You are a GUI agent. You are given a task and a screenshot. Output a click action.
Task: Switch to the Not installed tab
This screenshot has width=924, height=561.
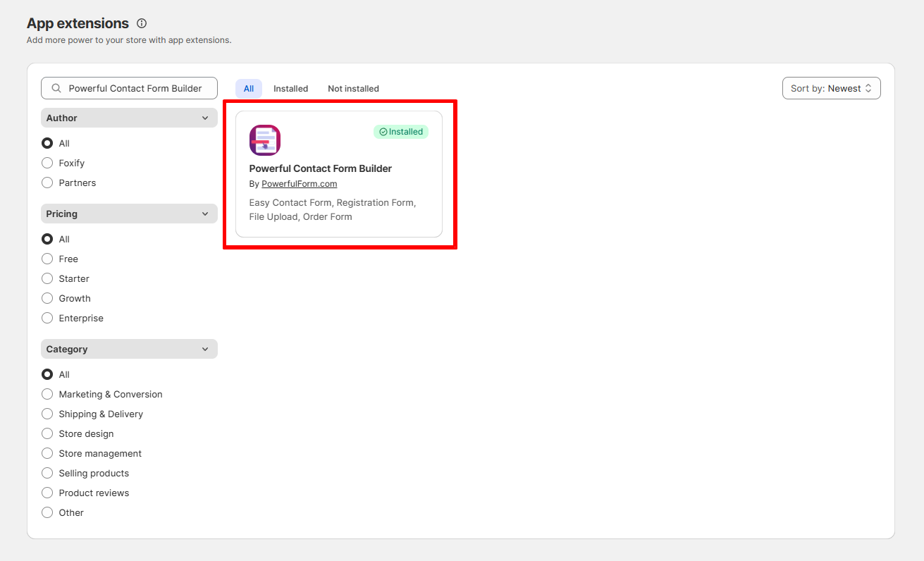point(353,89)
